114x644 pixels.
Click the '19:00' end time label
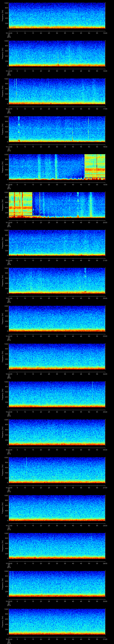click(105, 184)
